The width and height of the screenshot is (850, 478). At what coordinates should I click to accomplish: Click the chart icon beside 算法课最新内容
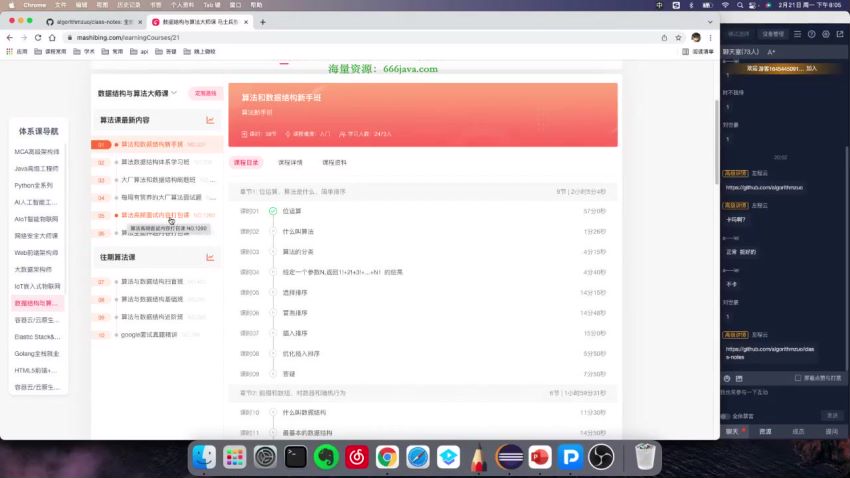(x=210, y=120)
